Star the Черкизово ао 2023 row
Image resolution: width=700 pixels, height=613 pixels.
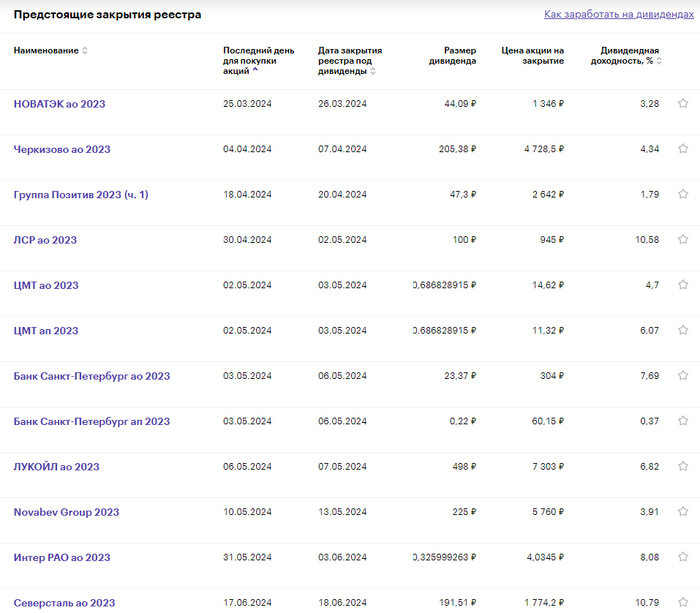[x=683, y=149]
